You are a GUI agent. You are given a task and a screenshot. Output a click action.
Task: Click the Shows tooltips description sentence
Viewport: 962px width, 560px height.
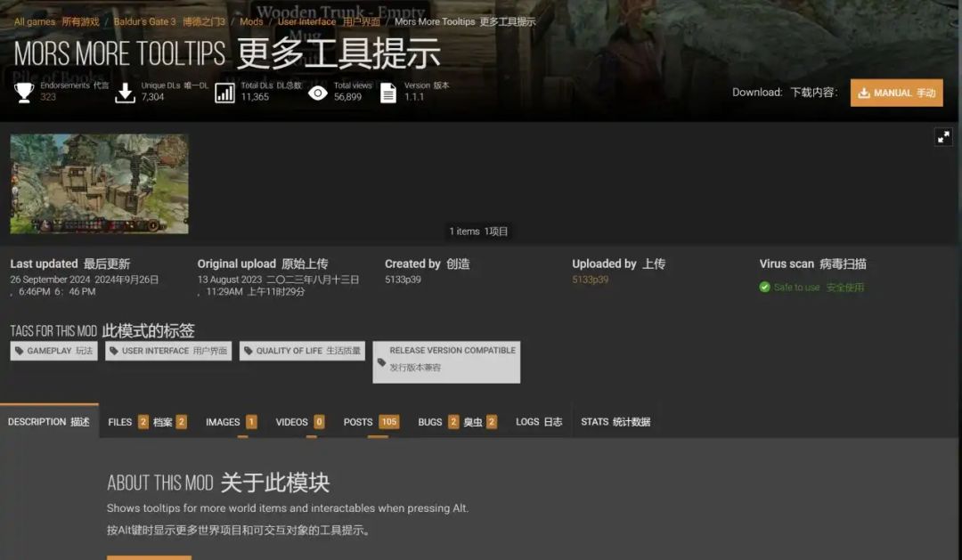[288, 508]
